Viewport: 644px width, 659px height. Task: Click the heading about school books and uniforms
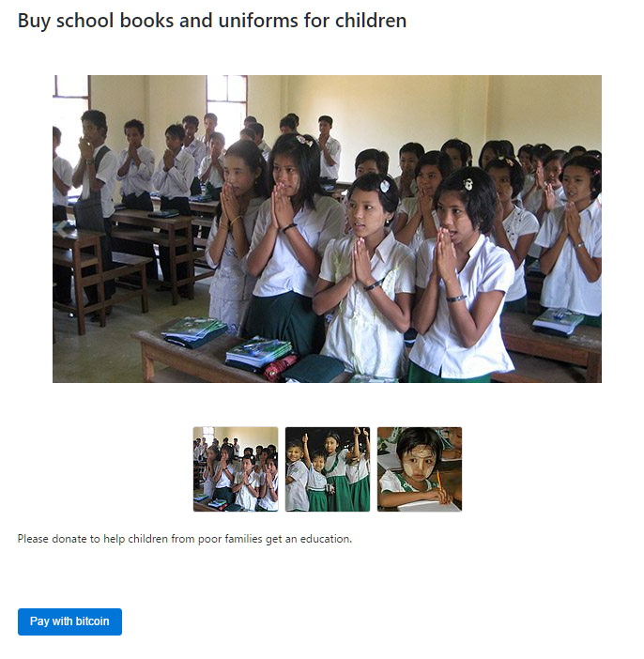pyautogui.click(x=212, y=21)
